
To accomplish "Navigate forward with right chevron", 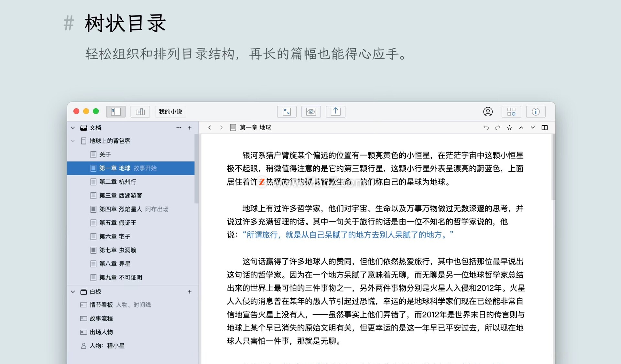I will coord(221,128).
